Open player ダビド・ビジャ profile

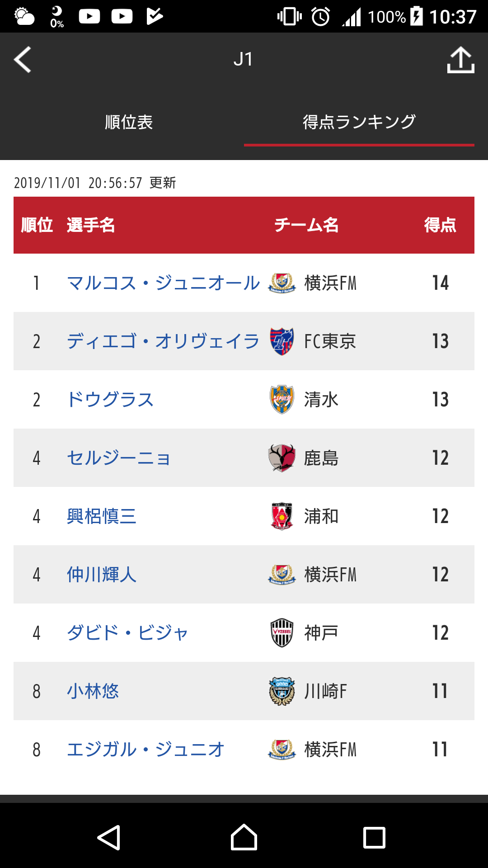(x=127, y=633)
